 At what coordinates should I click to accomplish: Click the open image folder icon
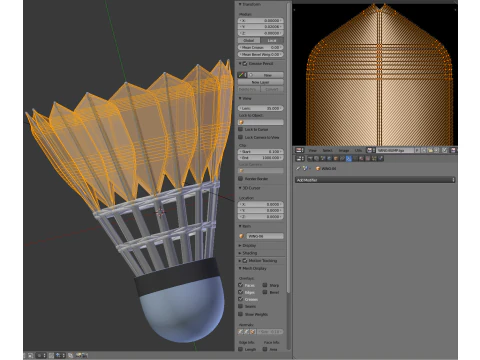430,150
